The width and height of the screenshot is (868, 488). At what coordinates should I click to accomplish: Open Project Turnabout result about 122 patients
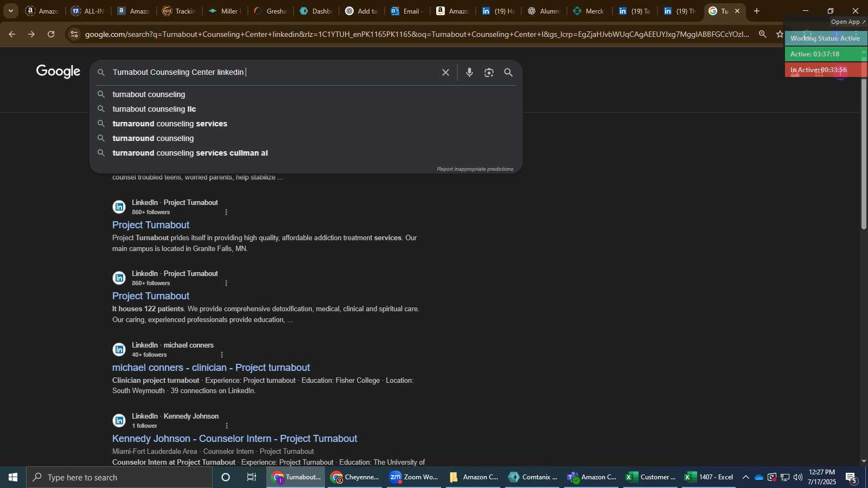[x=151, y=296]
